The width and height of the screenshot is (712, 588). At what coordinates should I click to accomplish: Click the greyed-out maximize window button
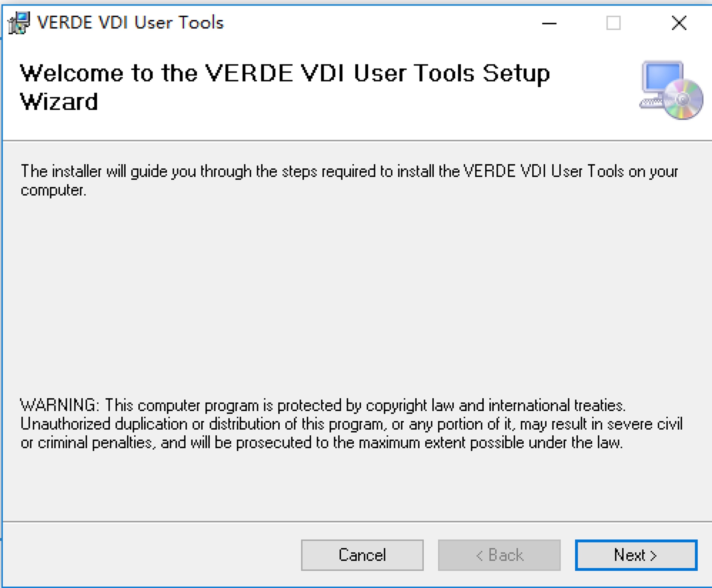(x=613, y=23)
